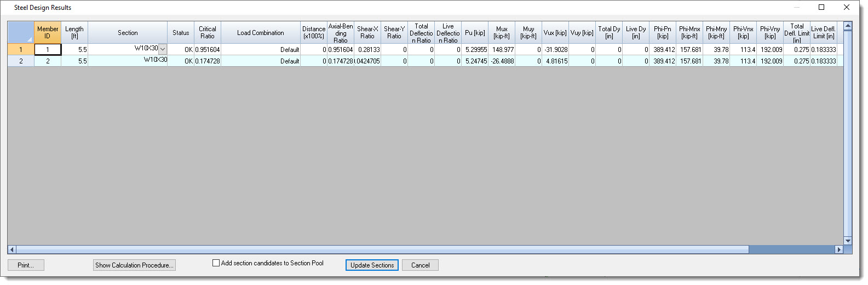The width and height of the screenshot is (868, 285).
Task: Select the Axial-Bending Ratio column header
Action: (x=341, y=33)
